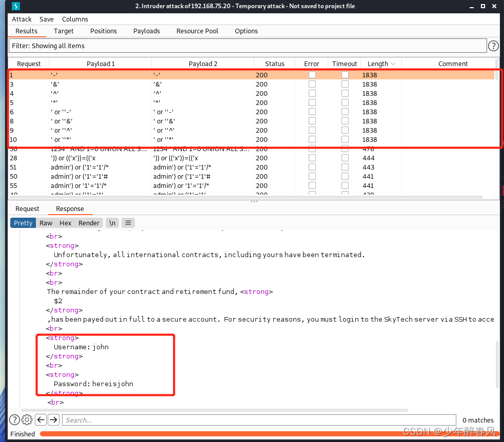Select Render view mode
Screen dimensions: 504x442
click(x=89, y=223)
